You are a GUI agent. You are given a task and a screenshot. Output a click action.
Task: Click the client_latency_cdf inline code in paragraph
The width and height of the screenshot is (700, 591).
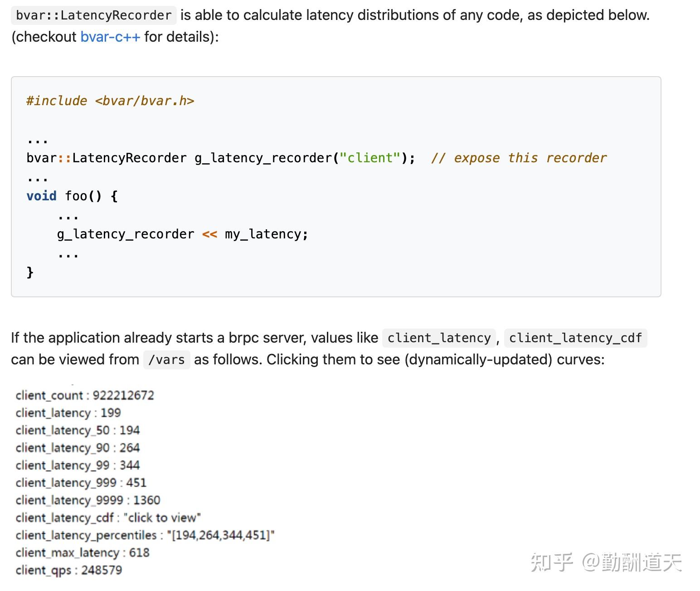click(575, 338)
